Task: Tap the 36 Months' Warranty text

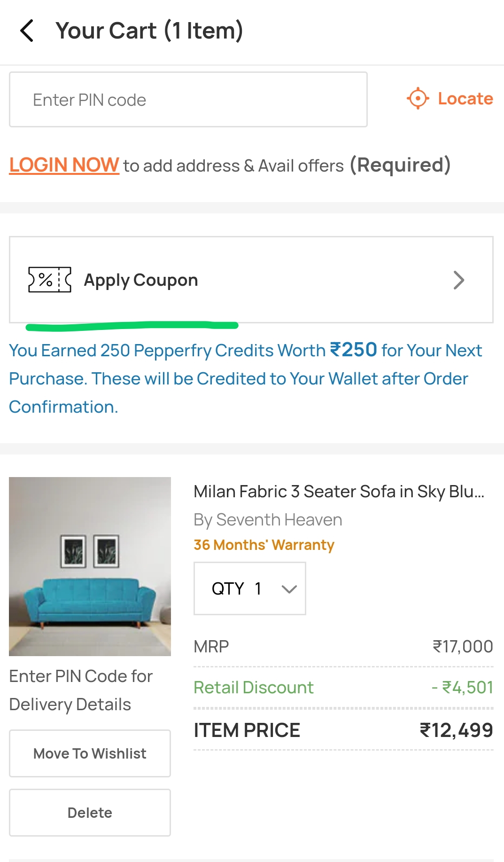Action: tap(264, 545)
